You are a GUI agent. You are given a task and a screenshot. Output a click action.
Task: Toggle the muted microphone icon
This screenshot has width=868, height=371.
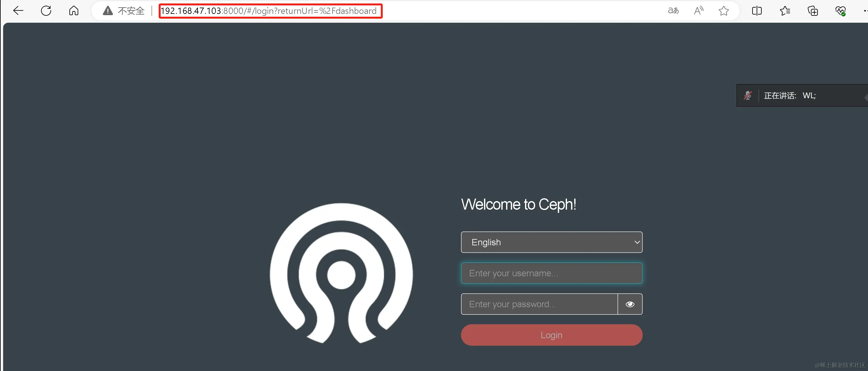click(x=748, y=95)
